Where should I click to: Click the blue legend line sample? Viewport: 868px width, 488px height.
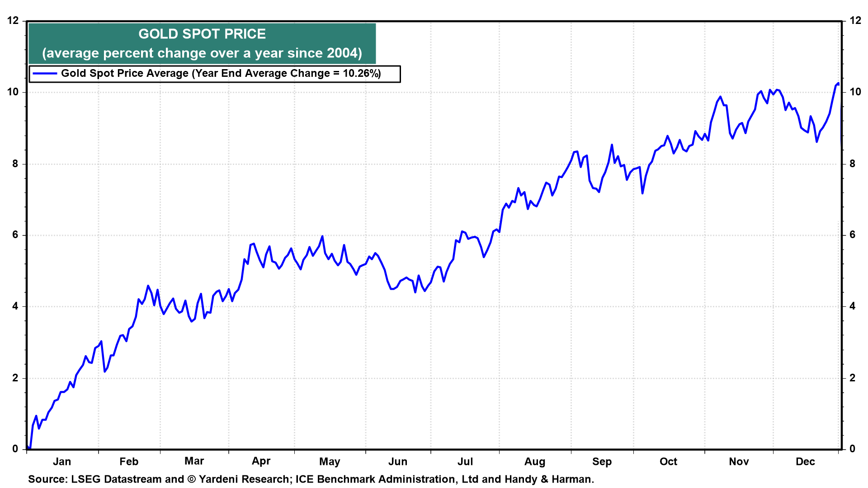pos(45,74)
